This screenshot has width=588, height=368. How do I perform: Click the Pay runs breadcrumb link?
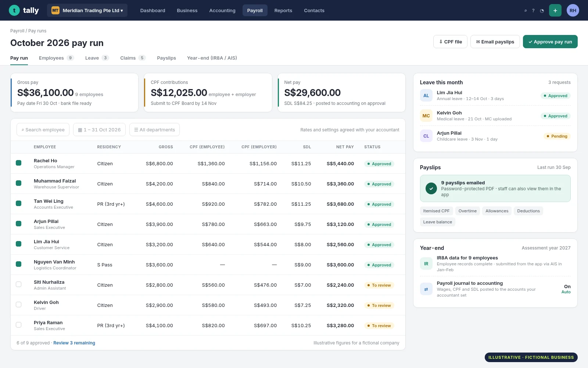(x=37, y=31)
